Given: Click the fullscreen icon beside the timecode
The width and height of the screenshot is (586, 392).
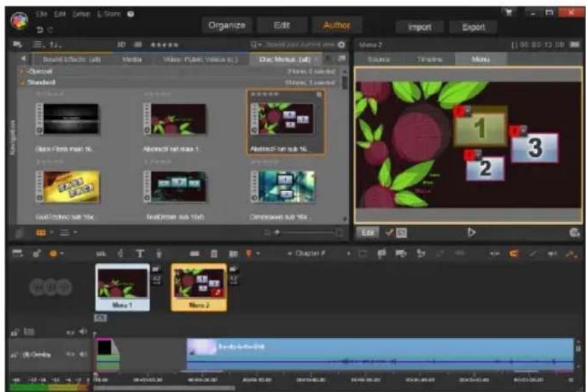Looking at the screenshot, I should point(574,44).
